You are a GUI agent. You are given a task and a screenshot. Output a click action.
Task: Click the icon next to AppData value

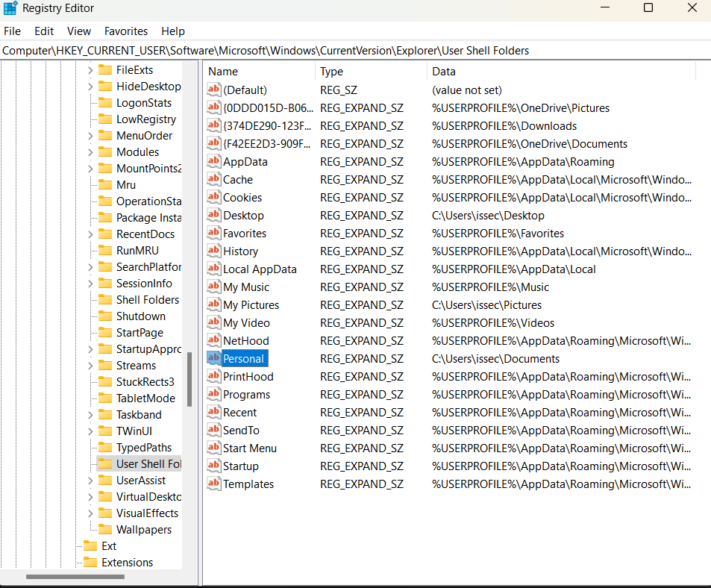213,161
